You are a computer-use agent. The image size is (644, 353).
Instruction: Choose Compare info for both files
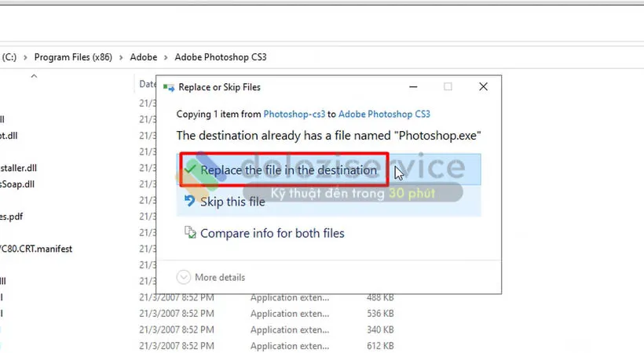coord(272,233)
